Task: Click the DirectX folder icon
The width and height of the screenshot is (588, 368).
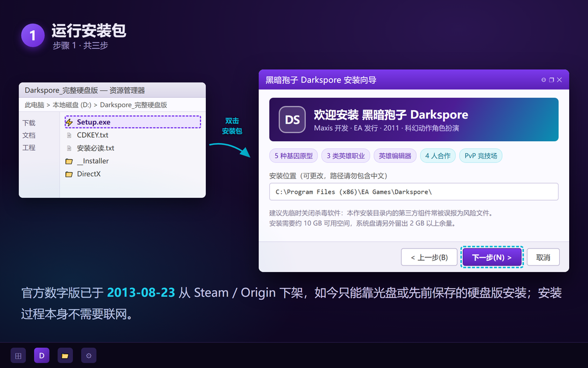Action: pyautogui.click(x=69, y=174)
